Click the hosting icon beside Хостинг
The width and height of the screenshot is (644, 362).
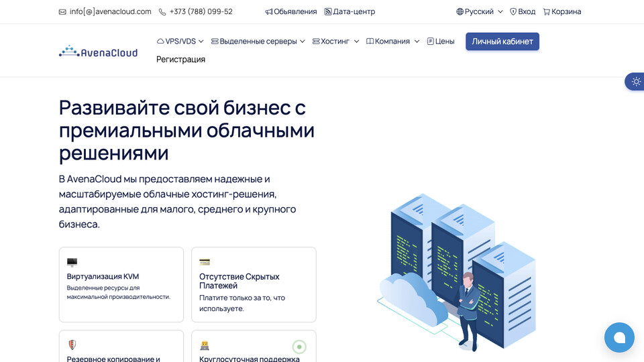click(316, 41)
